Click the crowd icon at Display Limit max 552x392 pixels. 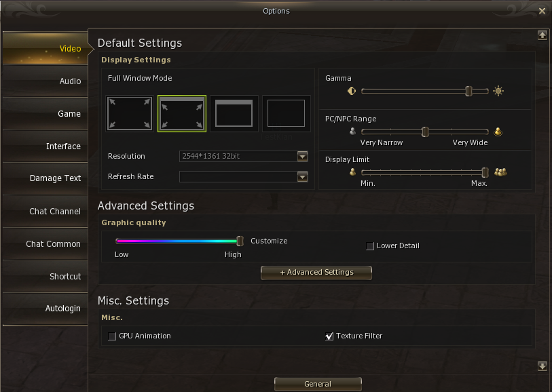pos(500,172)
